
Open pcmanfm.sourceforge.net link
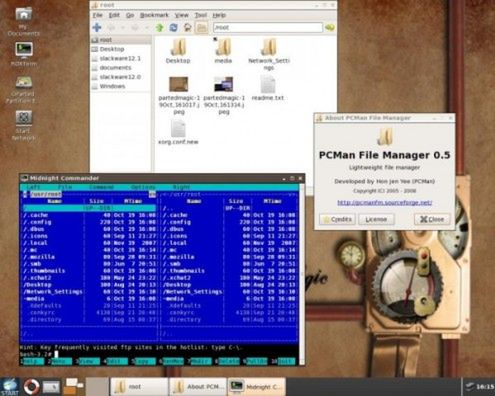(x=385, y=202)
